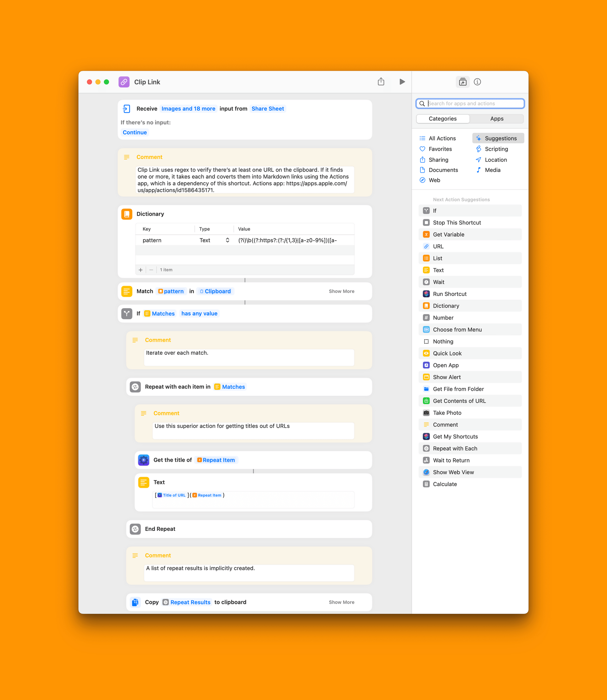Select Take Photo suggestion

point(470,413)
